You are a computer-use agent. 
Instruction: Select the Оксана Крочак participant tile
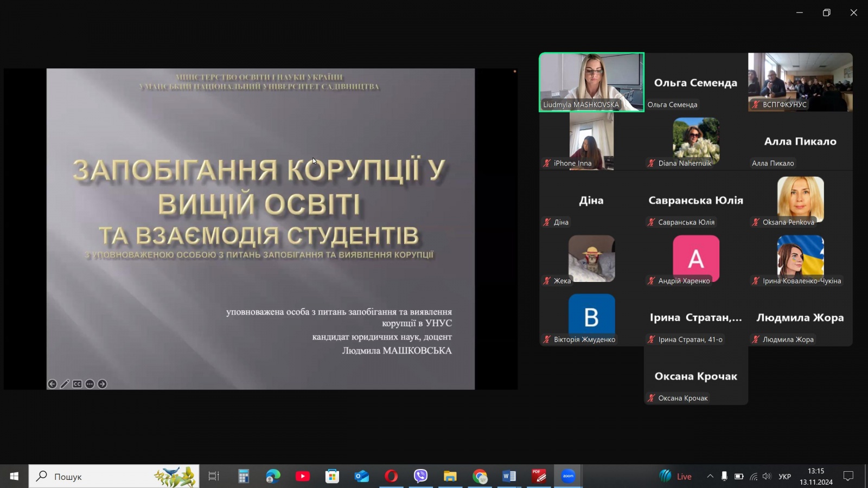[696, 376]
